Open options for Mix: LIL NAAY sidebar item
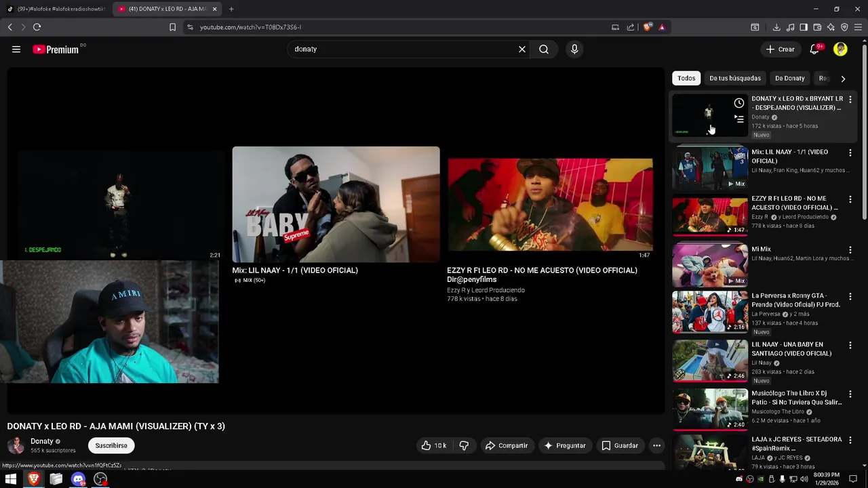Screen dimensions: 868x488 [850, 153]
